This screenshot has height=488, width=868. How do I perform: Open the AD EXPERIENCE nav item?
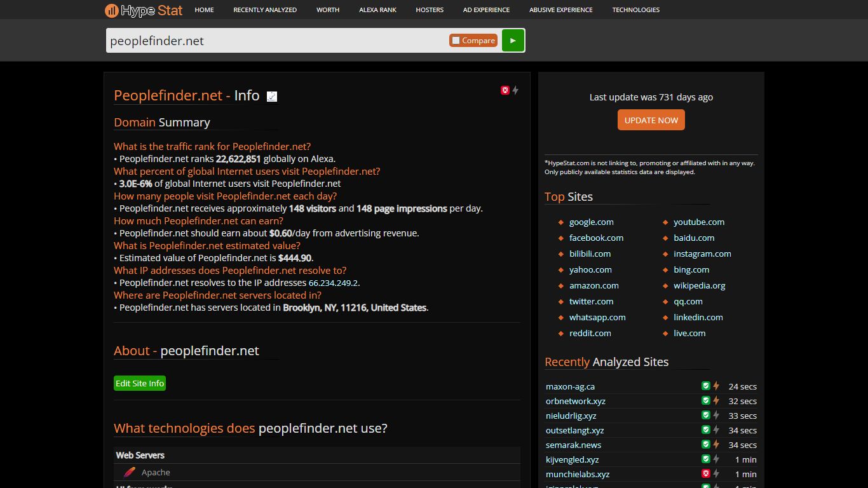486,10
